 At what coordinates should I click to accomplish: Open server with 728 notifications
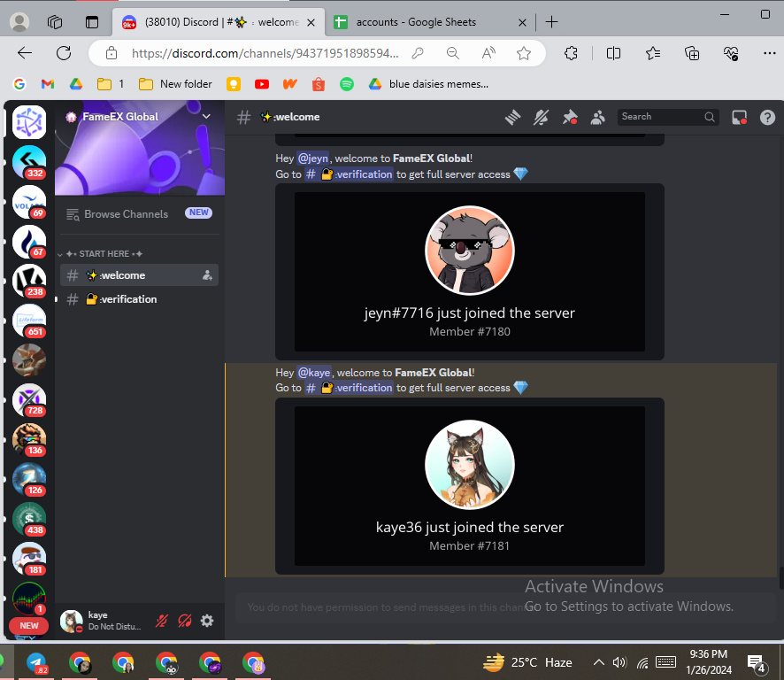point(29,400)
